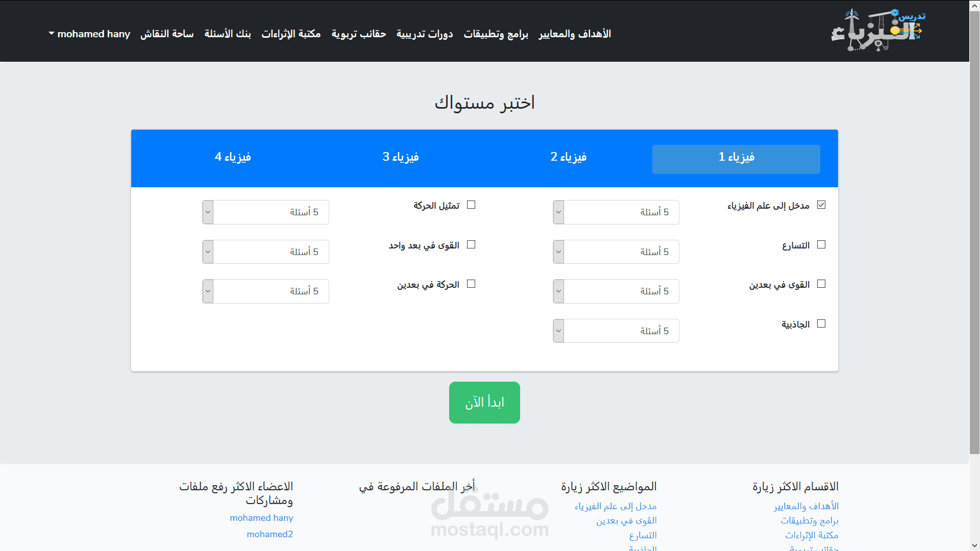This screenshot has width=980, height=551.
Task: Tick the تمثيل الحركة checkbox
Action: click(471, 205)
